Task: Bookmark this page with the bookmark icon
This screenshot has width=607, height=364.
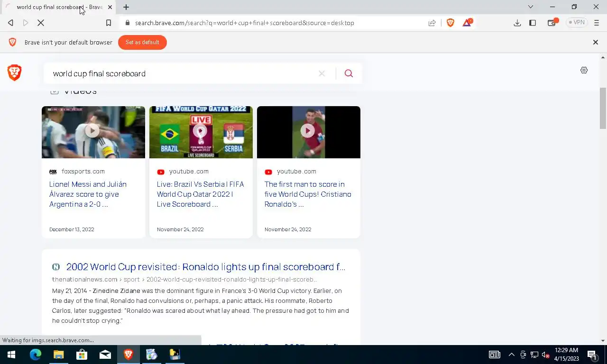Action: coord(109,23)
